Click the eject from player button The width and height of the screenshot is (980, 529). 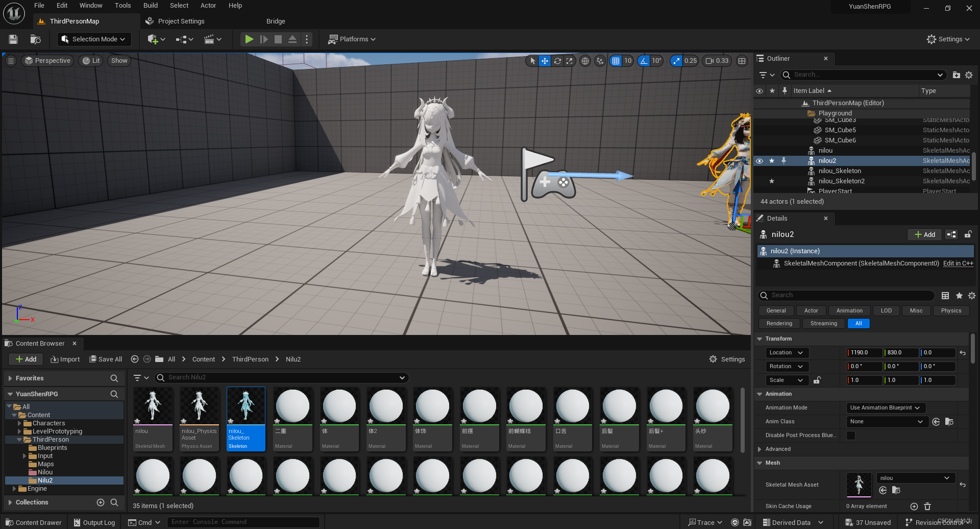click(x=292, y=39)
